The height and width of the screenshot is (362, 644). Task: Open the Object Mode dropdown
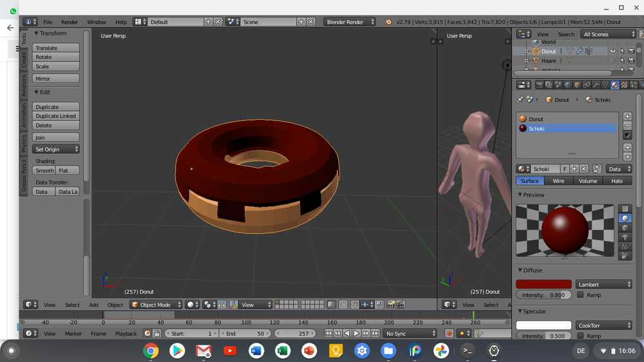click(156, 305)
